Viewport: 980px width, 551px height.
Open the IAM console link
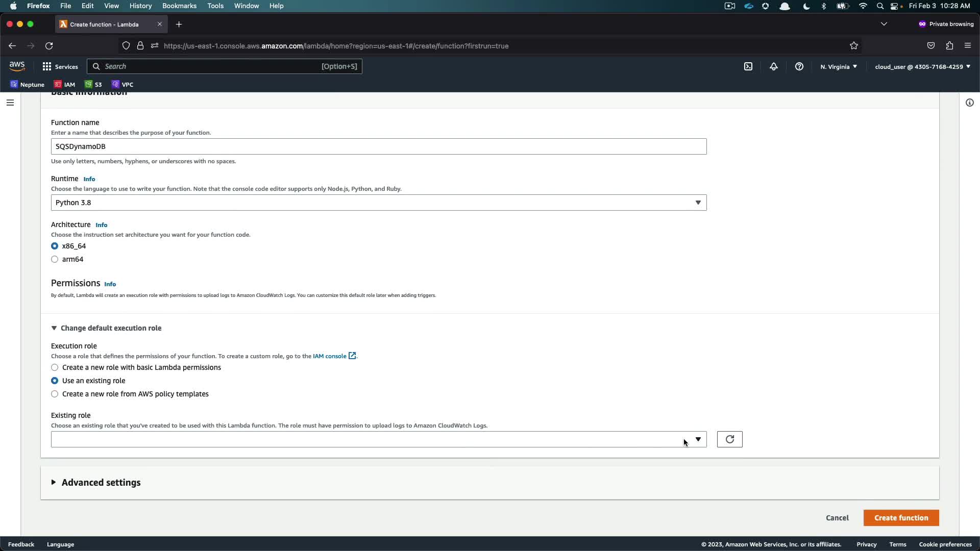(330, 356)
